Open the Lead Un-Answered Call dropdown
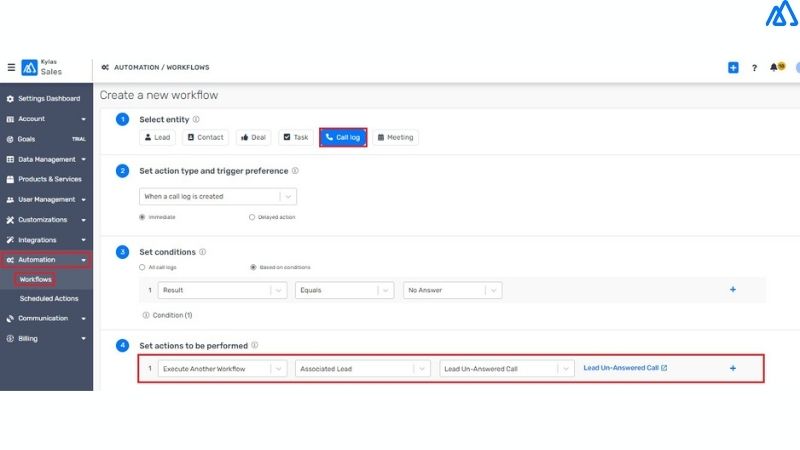The height and width of the screenshot is (450, 800). pyautogui.click(x=507, y=369)
